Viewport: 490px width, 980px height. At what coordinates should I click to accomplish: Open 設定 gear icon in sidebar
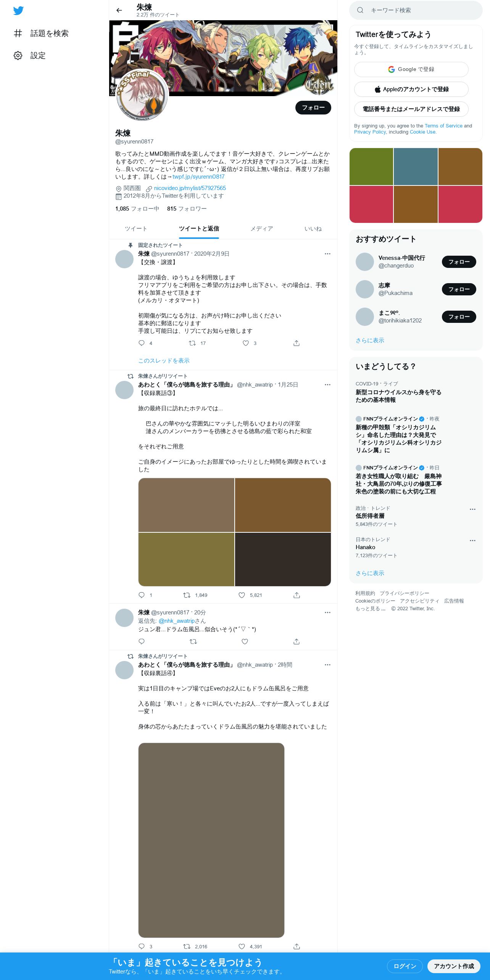click(x=18, y=55)
